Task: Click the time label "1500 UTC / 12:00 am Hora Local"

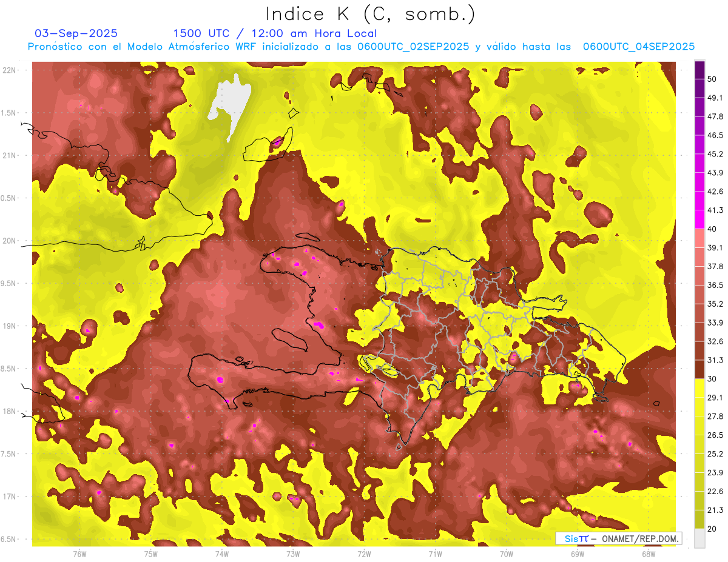Action: (275, 33)
